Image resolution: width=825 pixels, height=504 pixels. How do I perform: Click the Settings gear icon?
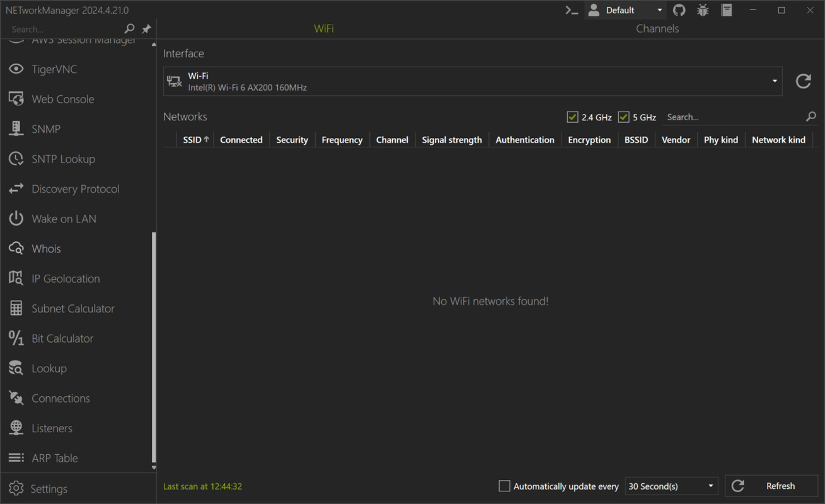(16, 488)
